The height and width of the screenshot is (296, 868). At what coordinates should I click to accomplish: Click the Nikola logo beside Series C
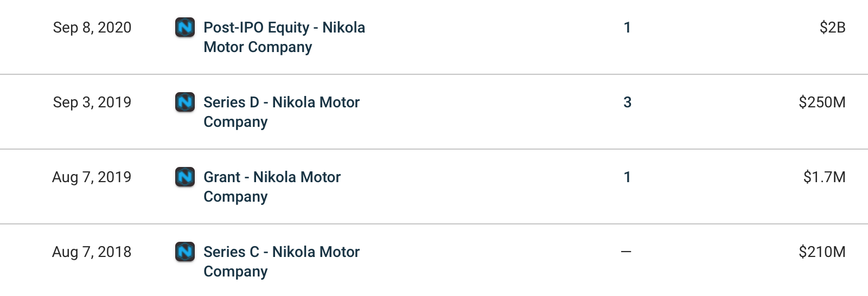[x=185, y=252]
